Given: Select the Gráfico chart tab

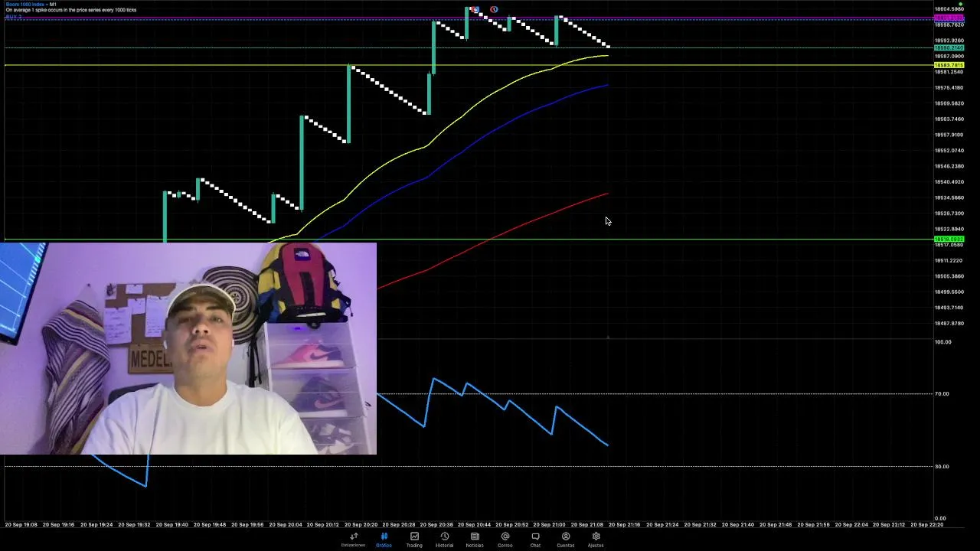Looking at the screenshot, I should (x=384, y=540).
